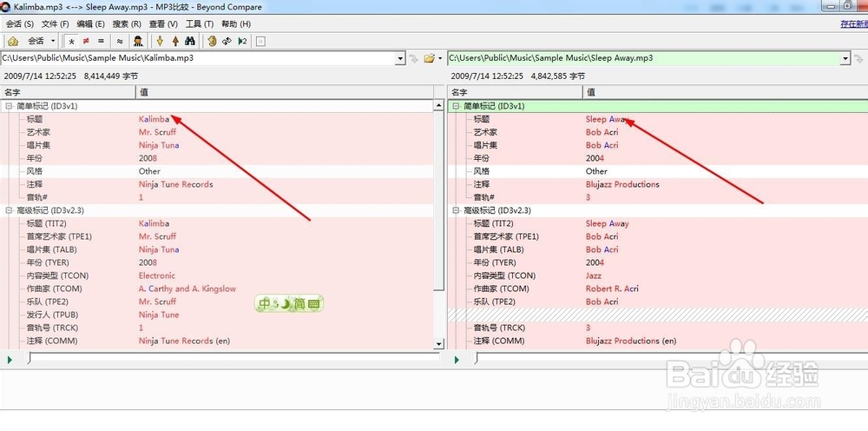Select right Blujazz Productions (en) value
This screenshot has width=868, height=431.
pyautogui.click(x=631, y=341)
